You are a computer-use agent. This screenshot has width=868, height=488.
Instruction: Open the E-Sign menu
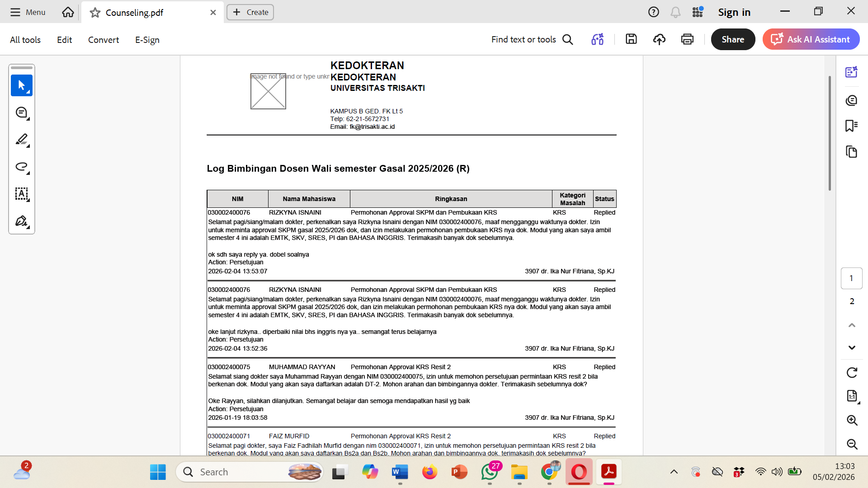click(x=147, y=40)
